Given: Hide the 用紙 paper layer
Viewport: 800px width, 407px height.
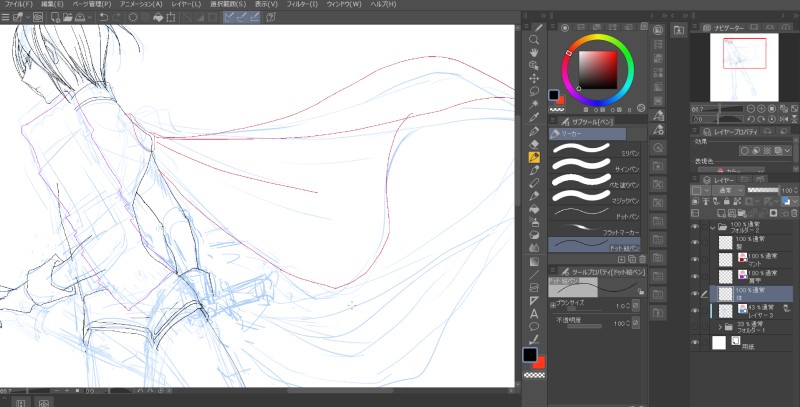Looking at the screenshot, I should (695, 343).
